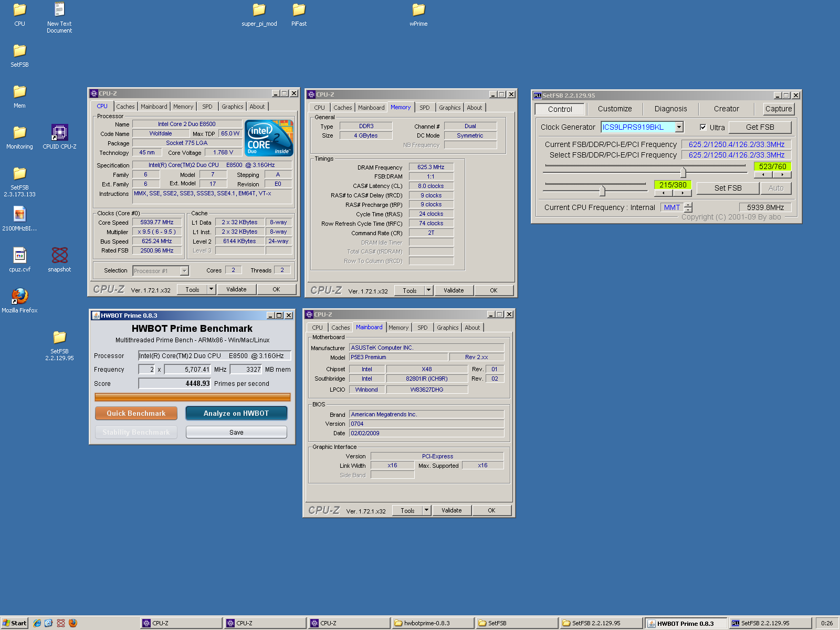Click Analyze on HWBOT button
Image resolution: width=840 pixels, height=630 pixels.
click(x=236, y=413)
